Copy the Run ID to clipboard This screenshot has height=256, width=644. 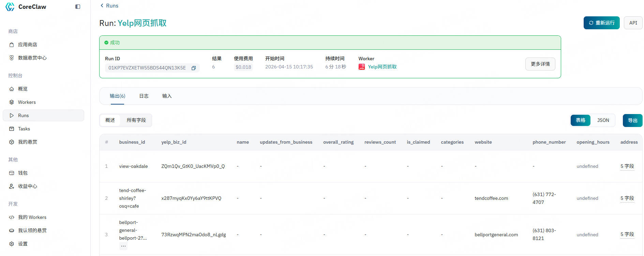pos(194,68)
